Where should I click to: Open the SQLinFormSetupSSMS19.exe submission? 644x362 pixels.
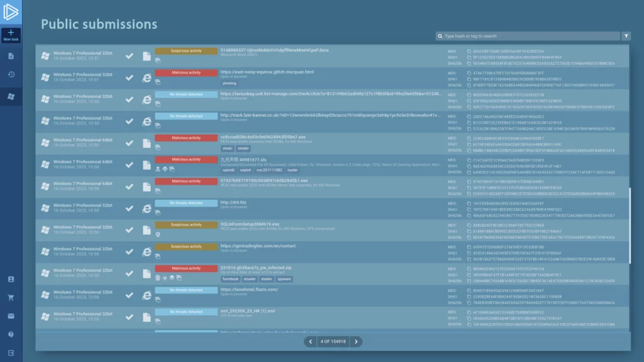250,224
